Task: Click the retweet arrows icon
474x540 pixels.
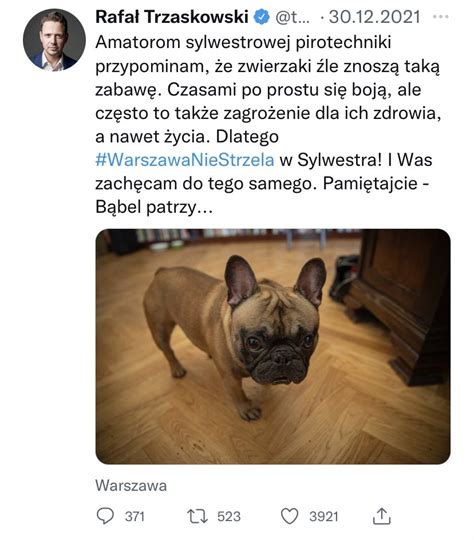Action: coord(197,516)
